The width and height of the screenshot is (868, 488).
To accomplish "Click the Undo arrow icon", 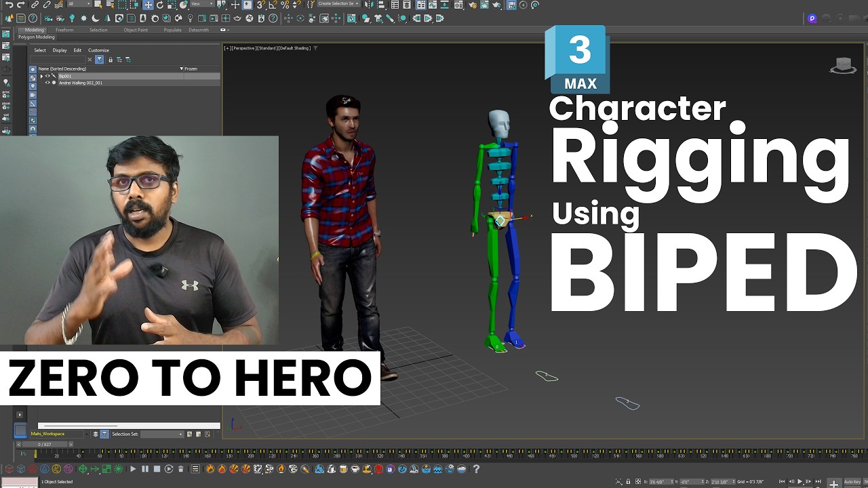I will pyautogui.click(x=9, y=5).
